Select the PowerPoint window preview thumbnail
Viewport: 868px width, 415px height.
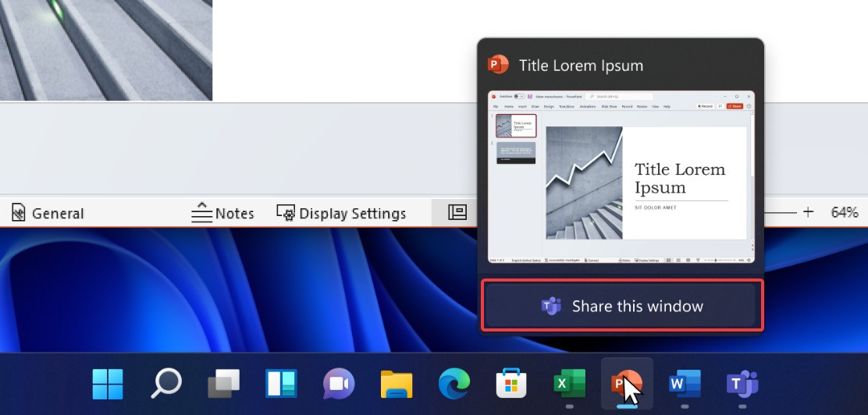click(621, 176)
